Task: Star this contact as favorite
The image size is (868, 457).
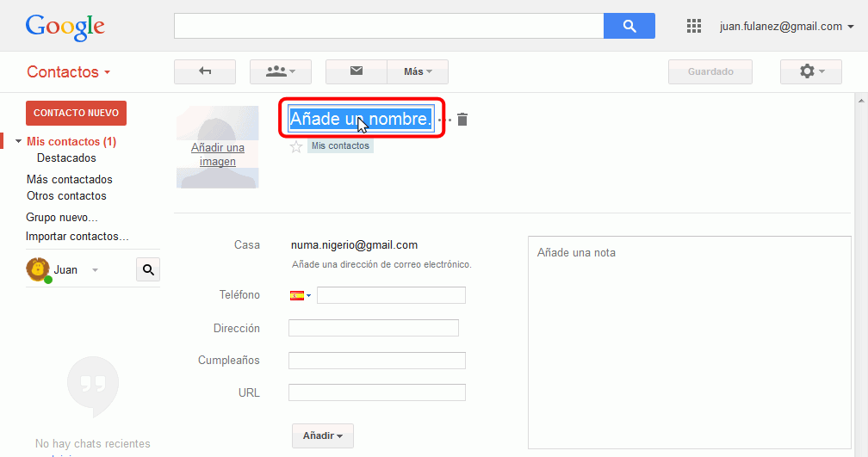Action: click(x=296, y=146)
